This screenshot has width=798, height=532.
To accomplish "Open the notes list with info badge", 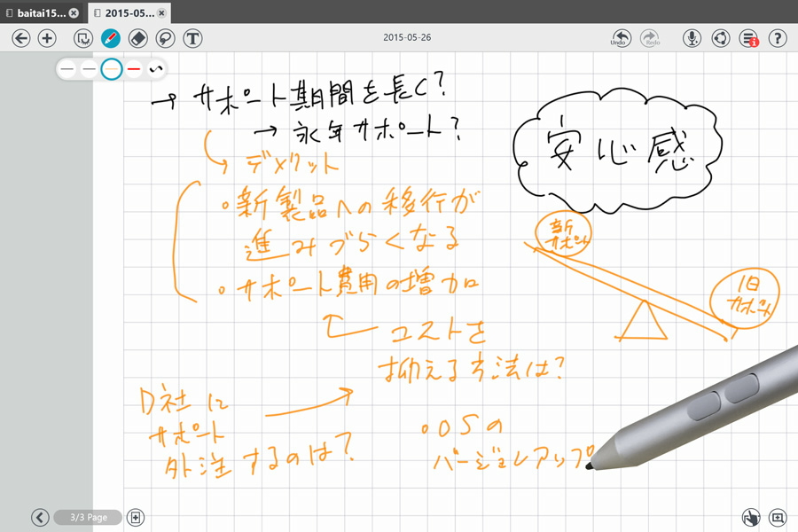I will point(749,38).
